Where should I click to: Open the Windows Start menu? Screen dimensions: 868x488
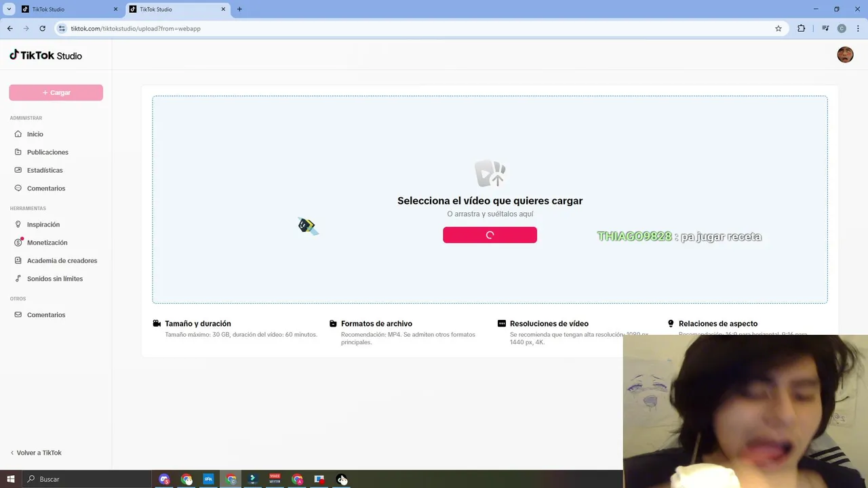pyautogui.click(x=11, y=479)
